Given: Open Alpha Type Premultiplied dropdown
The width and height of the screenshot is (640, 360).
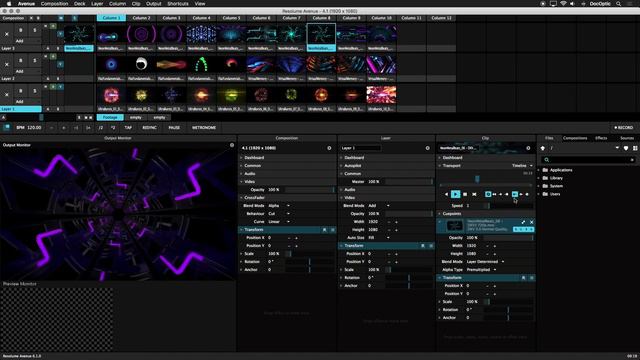Looking at the screenshot, I should tap(481, 270).
